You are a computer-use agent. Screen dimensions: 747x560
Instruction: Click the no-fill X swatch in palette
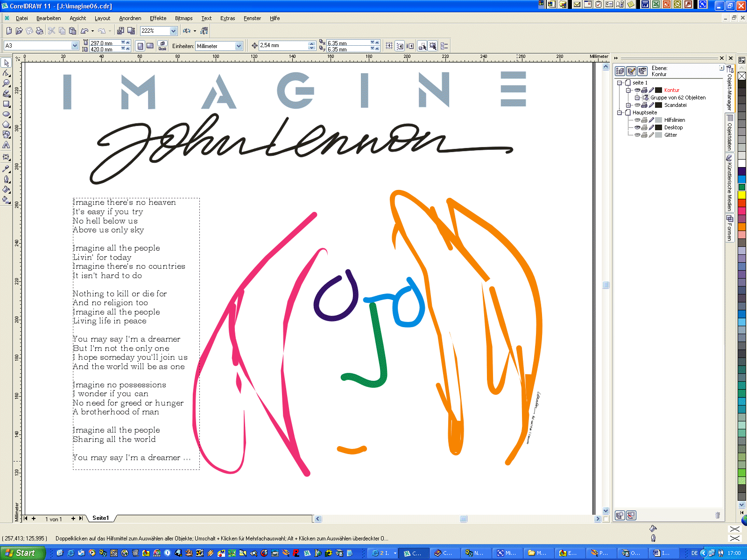pyautogui.click(x=742, y=76)
